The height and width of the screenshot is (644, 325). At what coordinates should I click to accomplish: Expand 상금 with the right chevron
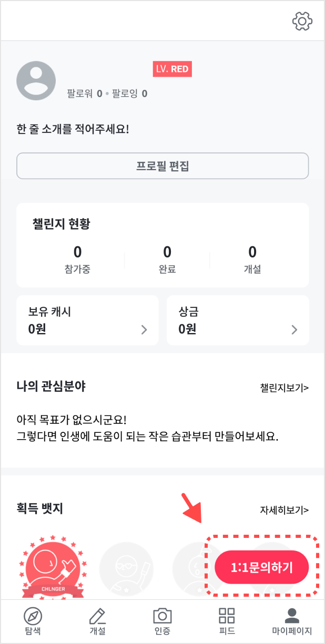[x=293, y=330]
